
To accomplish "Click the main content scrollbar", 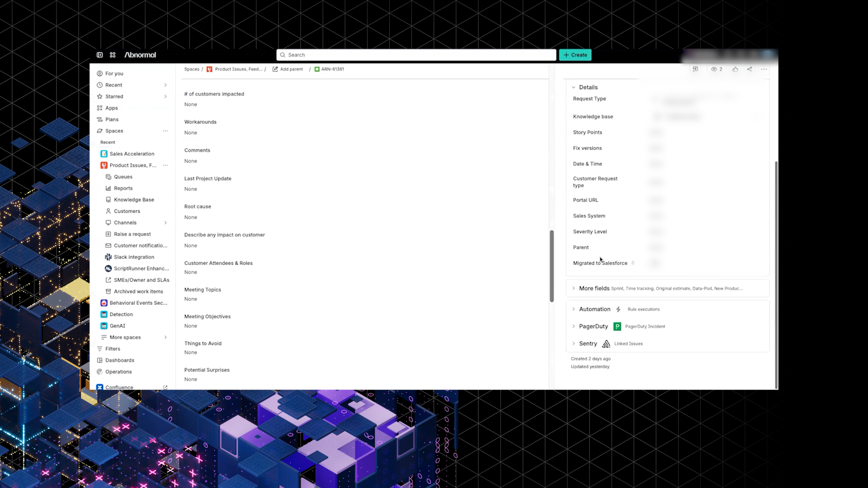I will pyautogui.click(x=552, y=266).
